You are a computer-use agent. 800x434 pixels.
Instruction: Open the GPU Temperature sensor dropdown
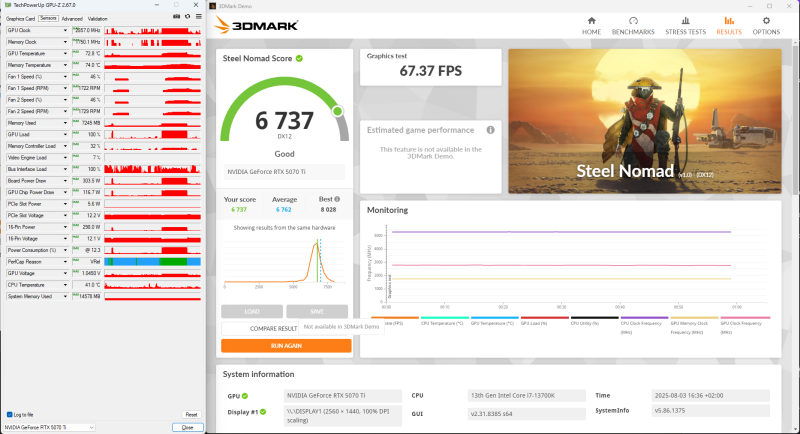click(x=65, y=54)
